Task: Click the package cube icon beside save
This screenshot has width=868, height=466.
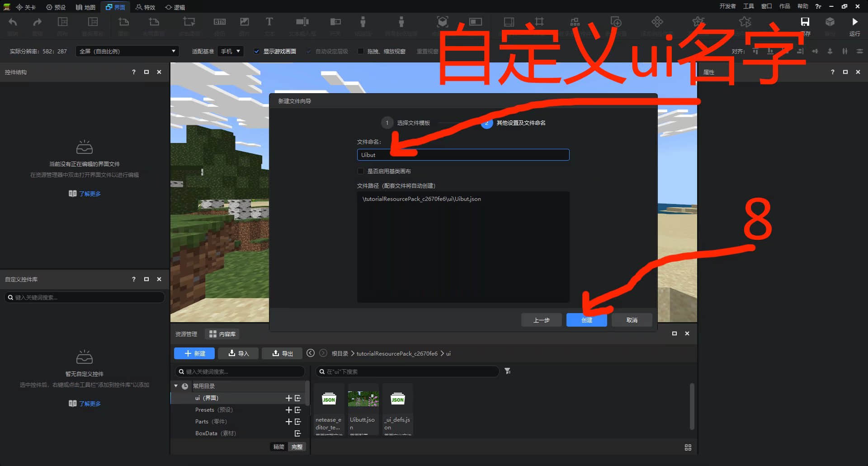Action: (x=830, y=22)
